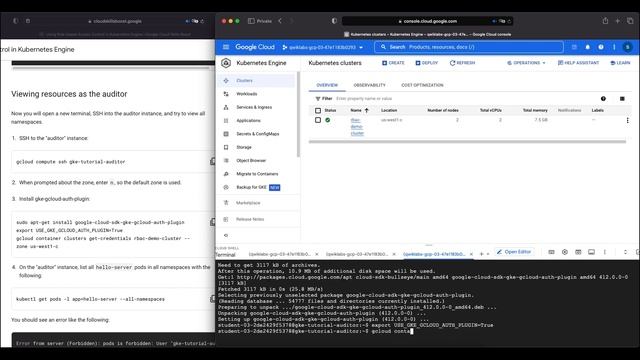Viewport: 640px width, 360px height.
Task: Select the second Cloud Shell terminal tab
Action: point(356,254)
